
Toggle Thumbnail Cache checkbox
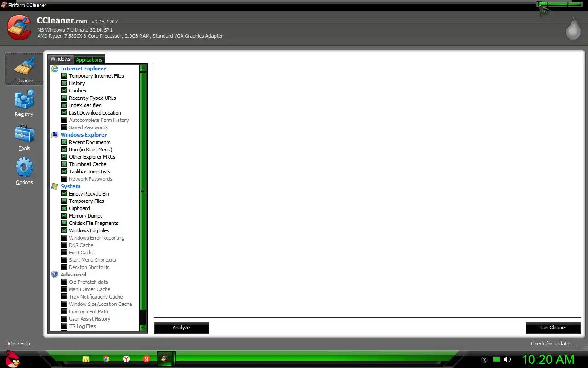(64, 164)
